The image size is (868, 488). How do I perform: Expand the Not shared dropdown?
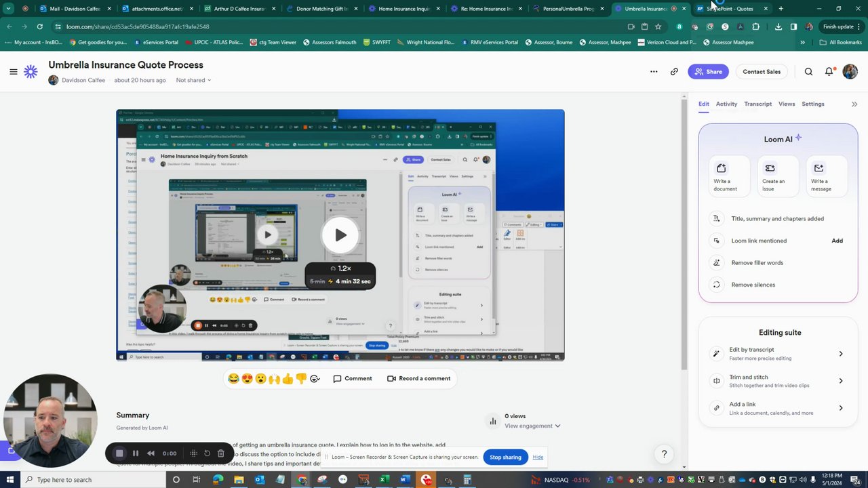(x=193, y=80)
